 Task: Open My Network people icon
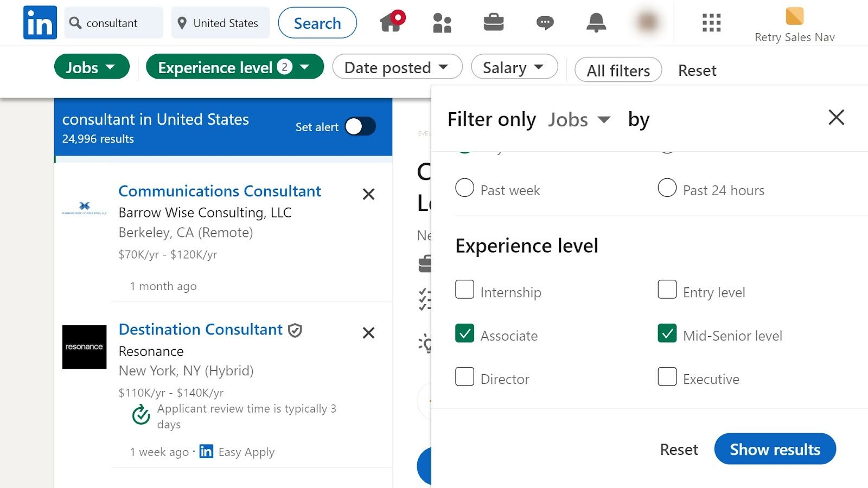[x=442, y=23]
